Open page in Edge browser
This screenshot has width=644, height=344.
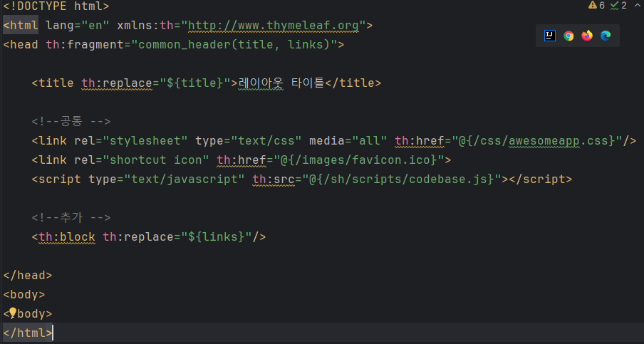[606, 36]
